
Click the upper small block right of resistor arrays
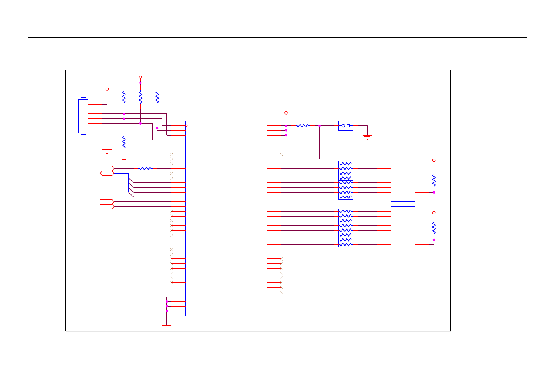click(x=403, y=180)
